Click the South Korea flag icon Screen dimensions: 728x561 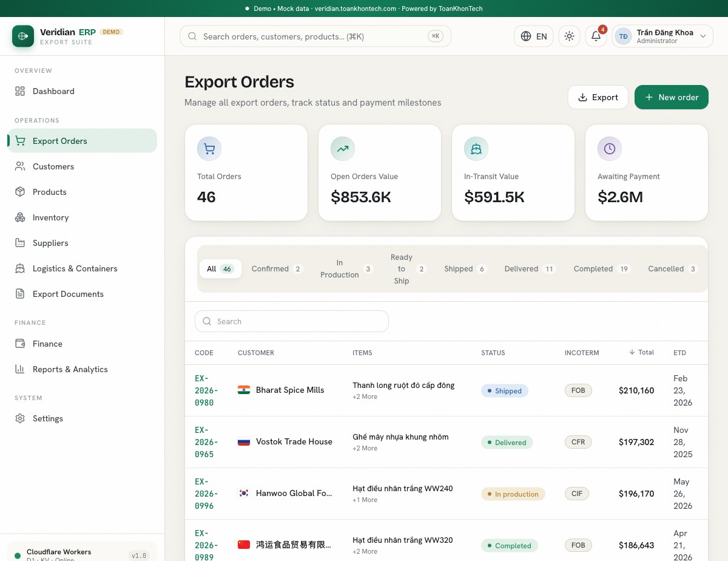point(244,493)
